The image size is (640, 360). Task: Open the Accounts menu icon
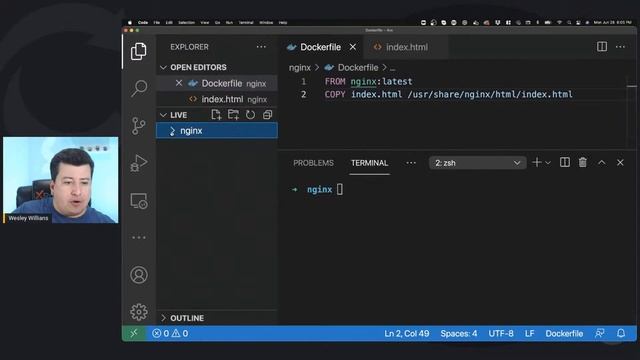pyautogui.click(x=139, y=275)
